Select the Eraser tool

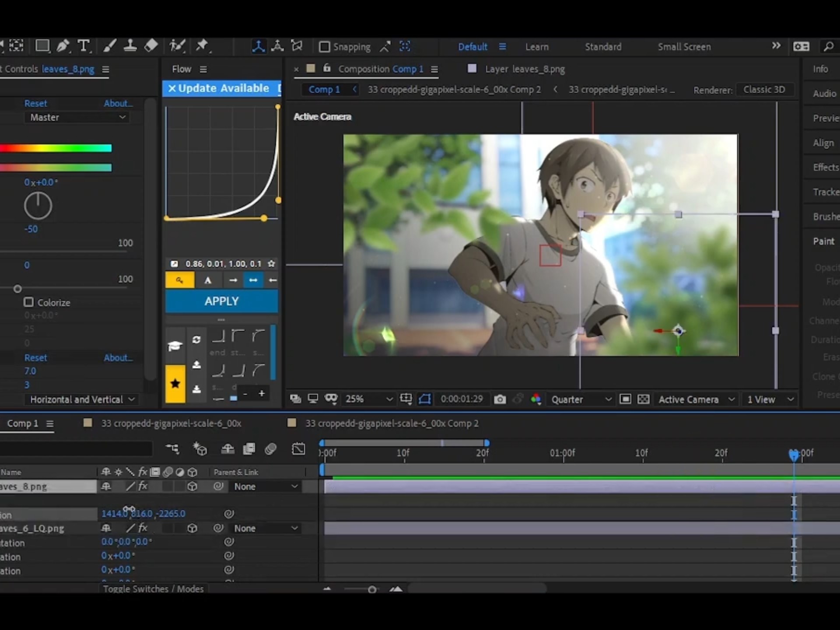(x=151, y=46)
